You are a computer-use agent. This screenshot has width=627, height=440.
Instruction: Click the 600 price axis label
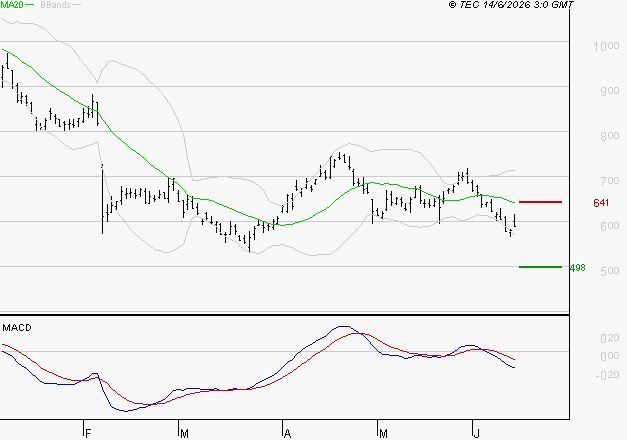coord(610,226)
